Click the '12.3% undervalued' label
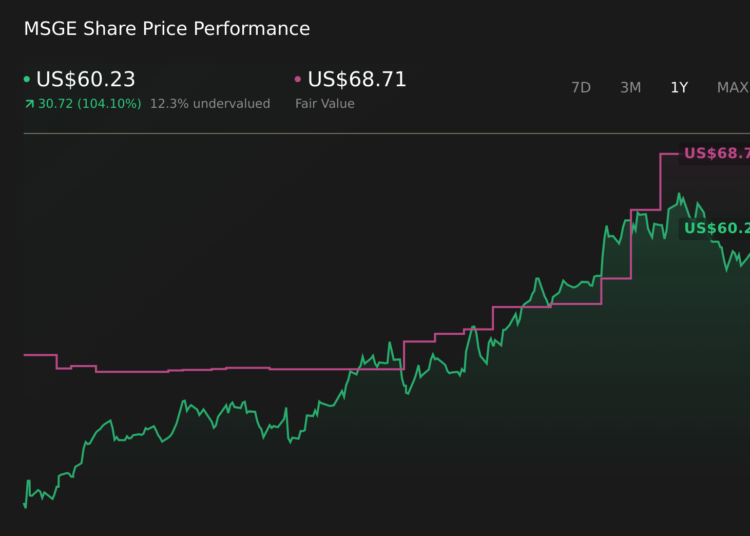Image resolution: width=750 pixels, height=536 pixels. click(210, 104)
